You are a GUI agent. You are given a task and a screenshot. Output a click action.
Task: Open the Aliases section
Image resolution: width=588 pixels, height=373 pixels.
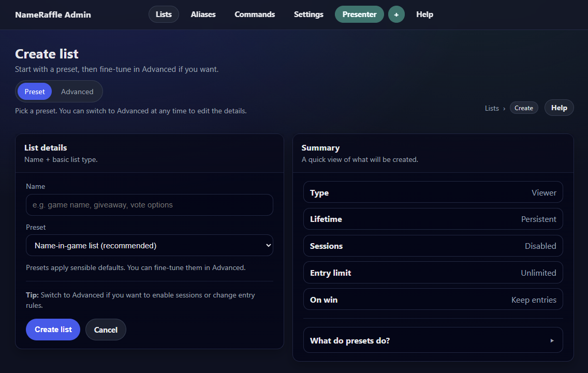(x=203, y=14)
